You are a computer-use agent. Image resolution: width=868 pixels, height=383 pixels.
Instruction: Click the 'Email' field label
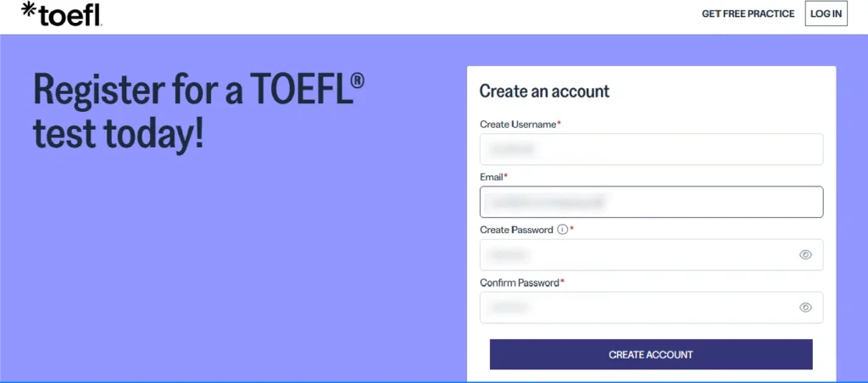[492, 177]
